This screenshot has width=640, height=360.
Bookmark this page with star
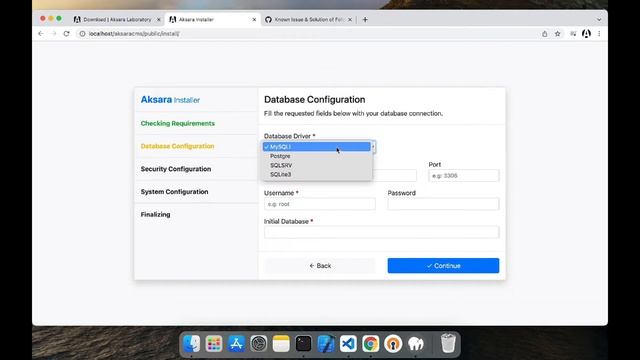(x=558, y=34)
